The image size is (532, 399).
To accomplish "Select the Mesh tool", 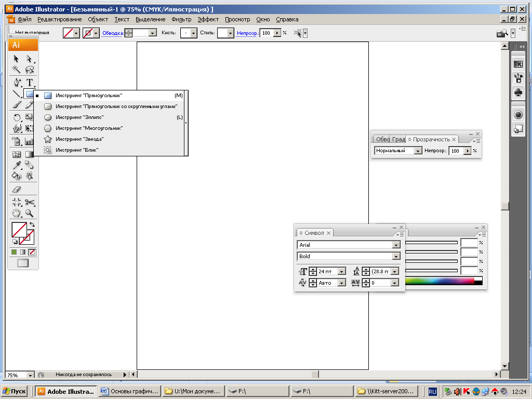I will [x=17, y=154].
